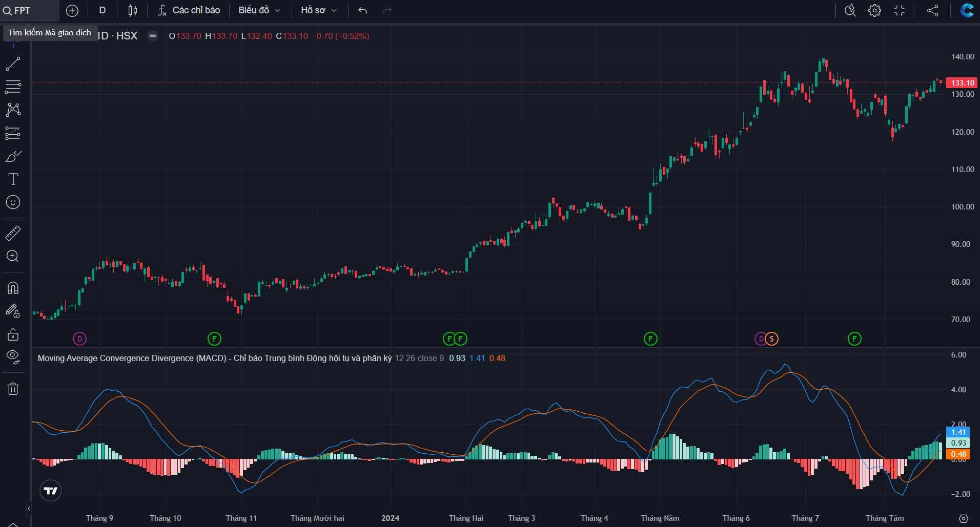Open the quick search icon in top right

(850, 10)
